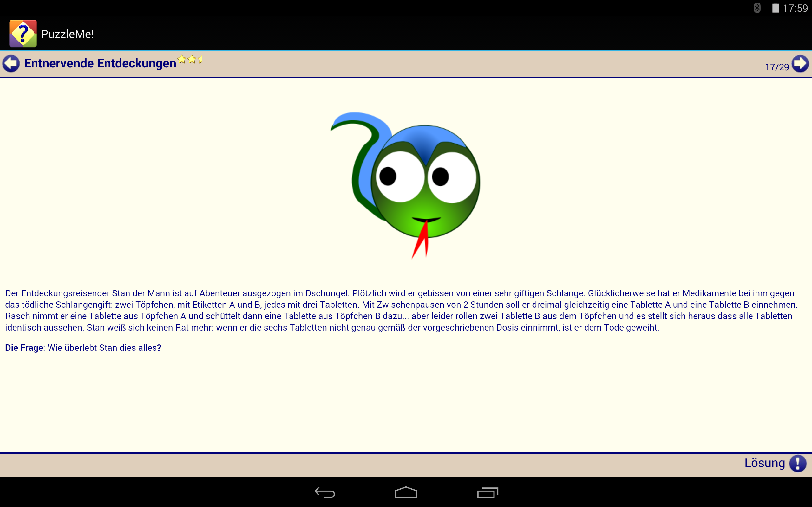Tap the Bluetooth status bar icon
Screen dimensions: 812x507
[x=757, y=8]
